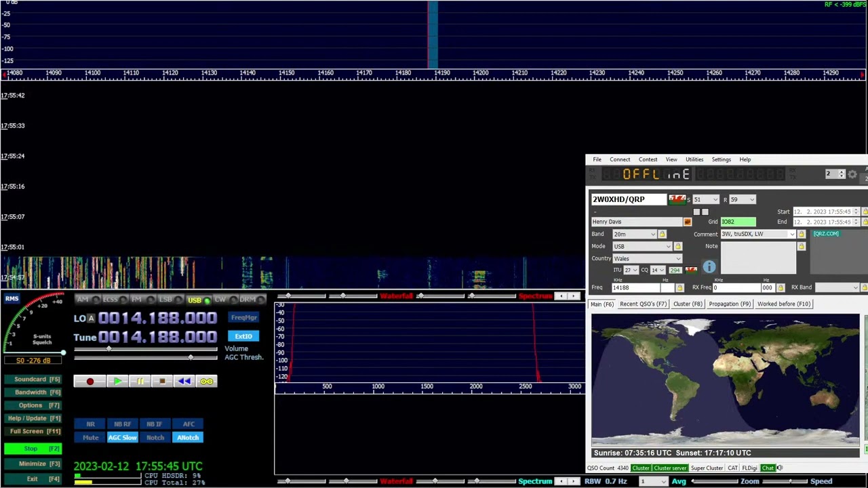Image resolution: width=868 pixels, height=488 pixels.
Task: Click the small Welsh flag beside 294
Action: [x=691, y=270]
